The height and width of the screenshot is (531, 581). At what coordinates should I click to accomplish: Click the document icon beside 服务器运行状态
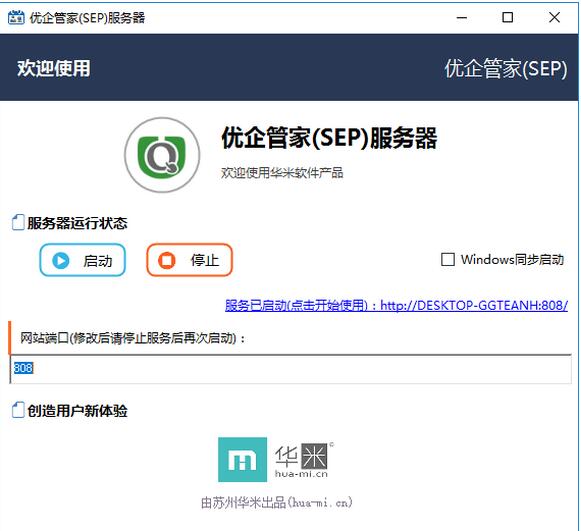tap(18, 223)
